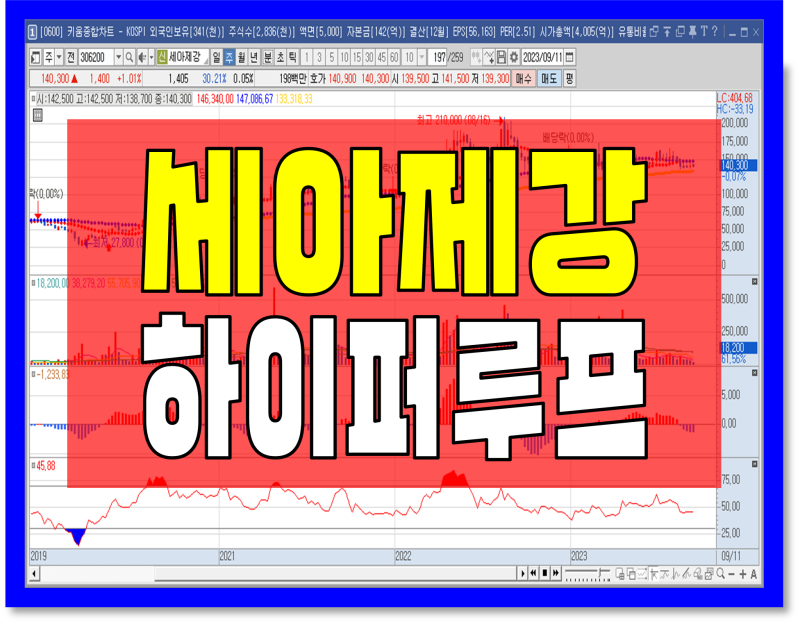Viewport: 800px width, 624px height.
Task: Click the stop playback button
Action: coord(544,574)
